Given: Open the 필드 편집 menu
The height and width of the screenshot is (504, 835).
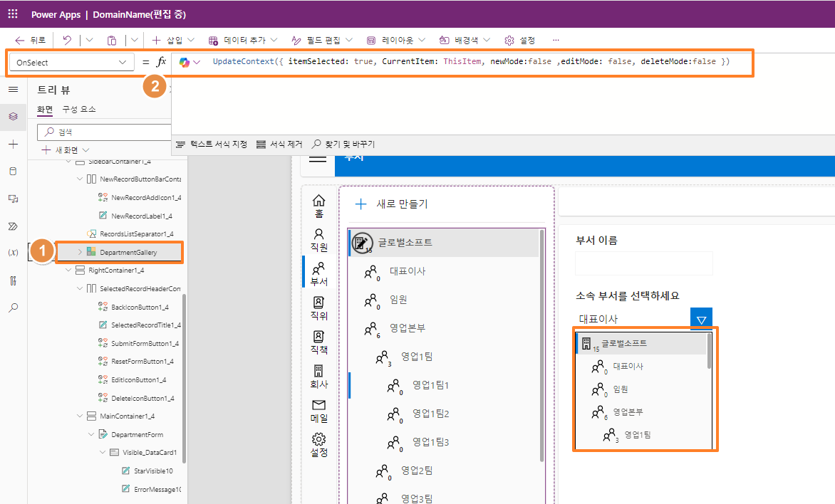Looking at the screenshot, I should click(322, 40).
